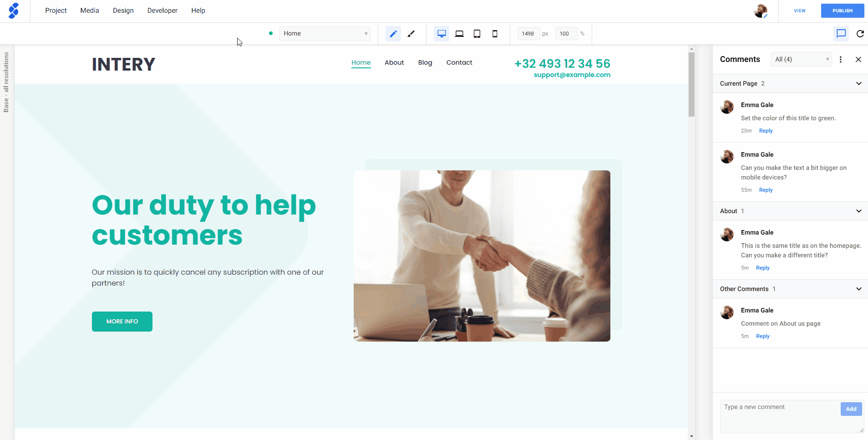Click the zoom percentage 100 field
Viewport: 868px width, 440px height.
coord(566,34)
